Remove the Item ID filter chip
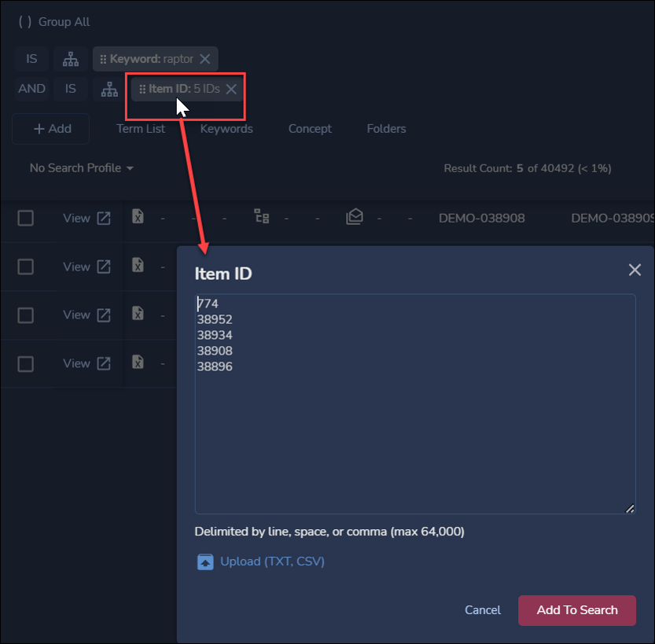This screenshot has width=655, height=644. pyautogui.click(x=231, y=89)
